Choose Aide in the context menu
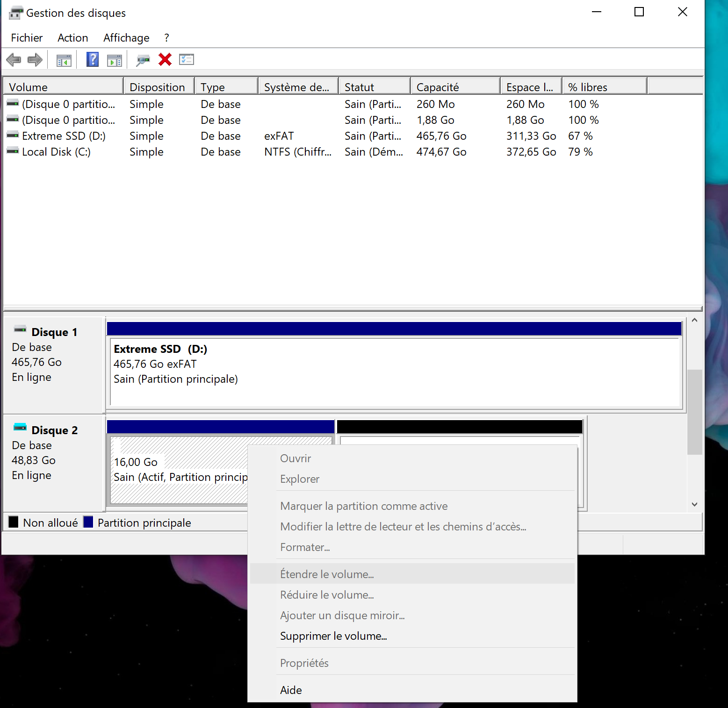Viewport: 728px width, 708px height. coord(412,690)
